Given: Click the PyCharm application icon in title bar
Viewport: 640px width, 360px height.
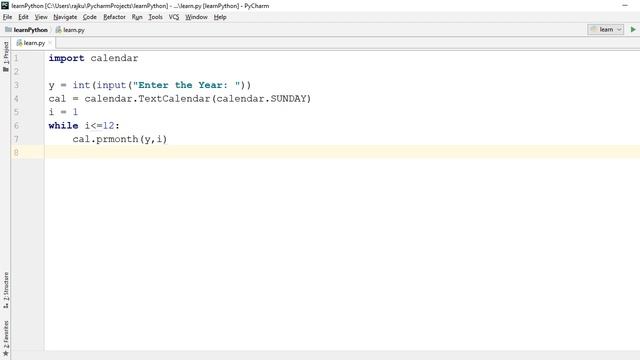Looking at the screenshot, I should click(5, 6).
